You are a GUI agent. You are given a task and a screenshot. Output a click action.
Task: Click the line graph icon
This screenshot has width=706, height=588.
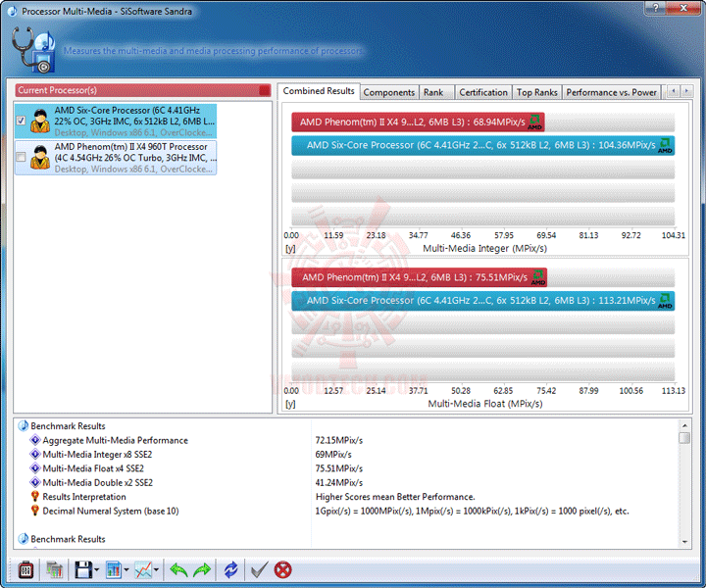point(143,570)
